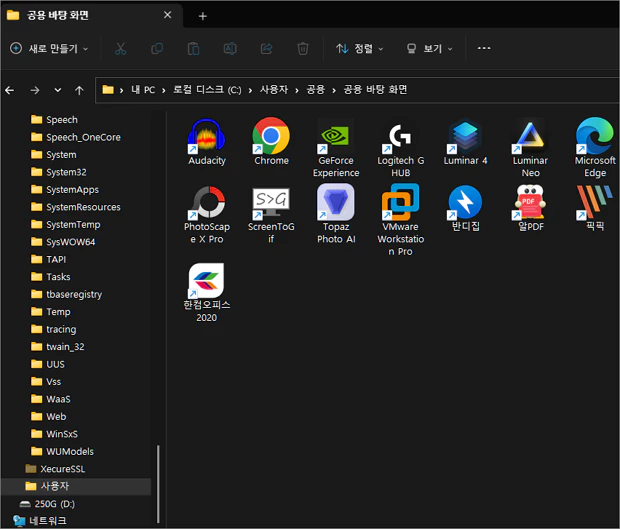Screen dimensions: 620x529
Task: Click the Paste clipboard toolbar icon
Action: 193,49
